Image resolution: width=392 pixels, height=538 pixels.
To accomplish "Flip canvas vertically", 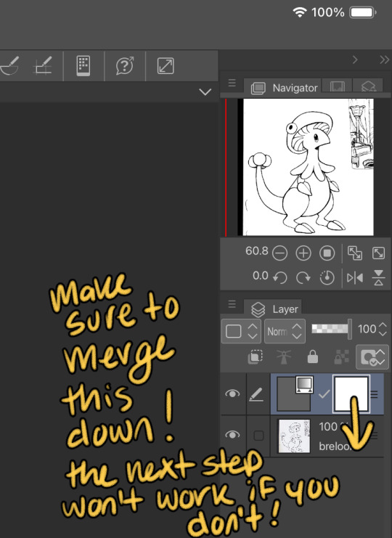I will (x=379, y=277).
